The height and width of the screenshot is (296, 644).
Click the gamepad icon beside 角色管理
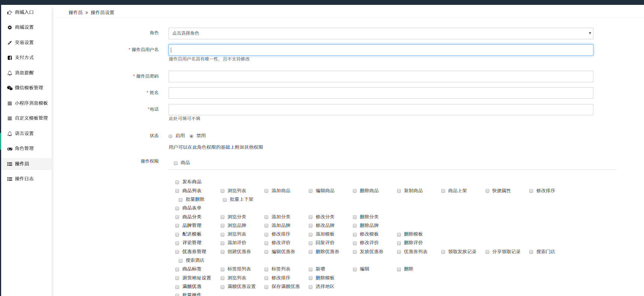click(10, 149)
